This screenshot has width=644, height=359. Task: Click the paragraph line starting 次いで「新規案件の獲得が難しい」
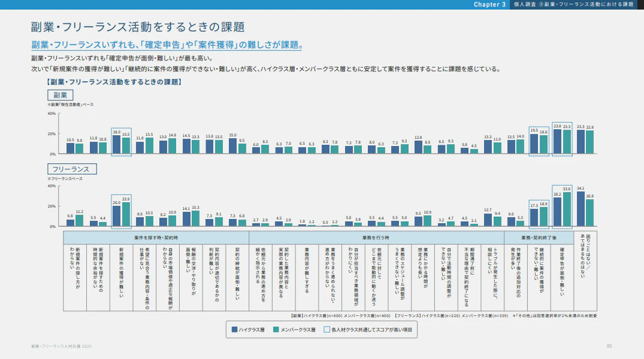point(266,69)
